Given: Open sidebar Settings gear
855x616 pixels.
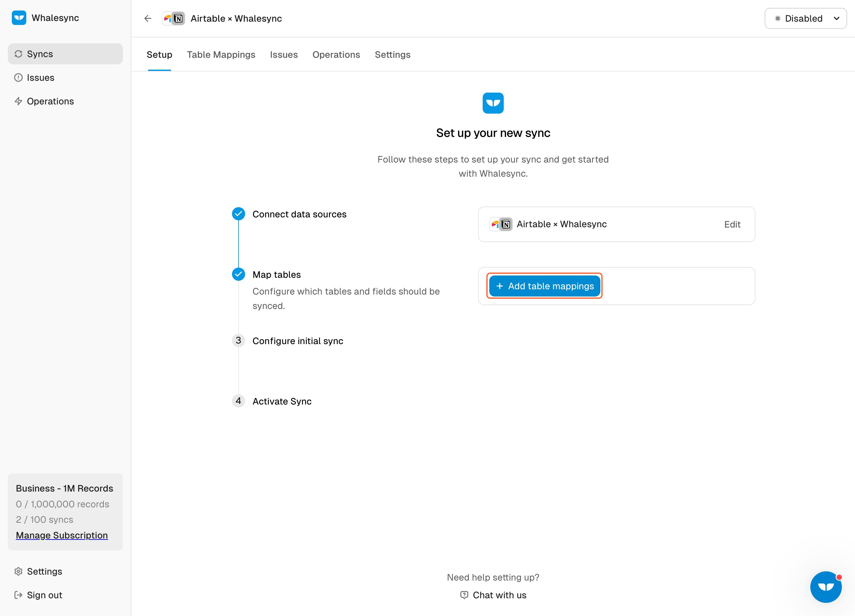Looking at the screenshot, I should [x=18, y=571].
